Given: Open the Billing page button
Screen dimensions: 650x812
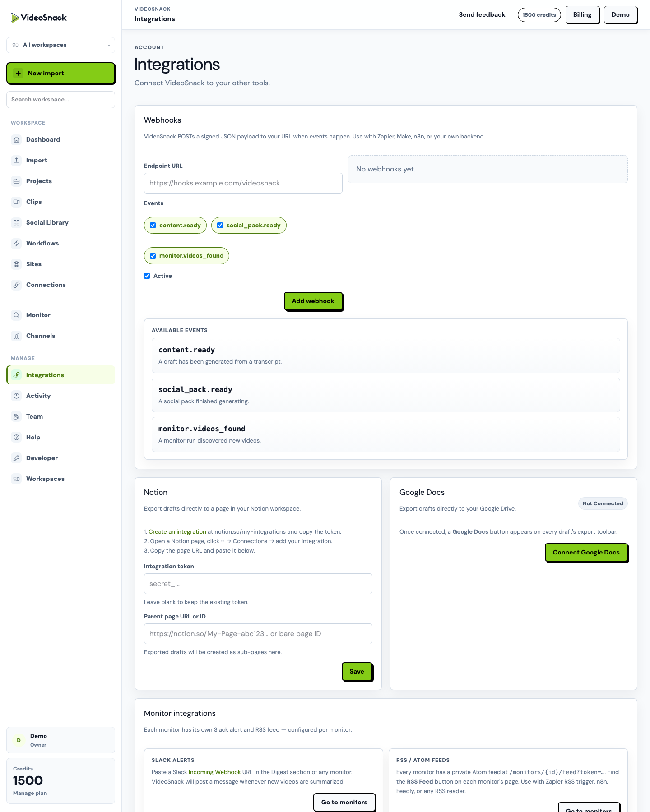Looking at the screenshot, I should [582, 14].
